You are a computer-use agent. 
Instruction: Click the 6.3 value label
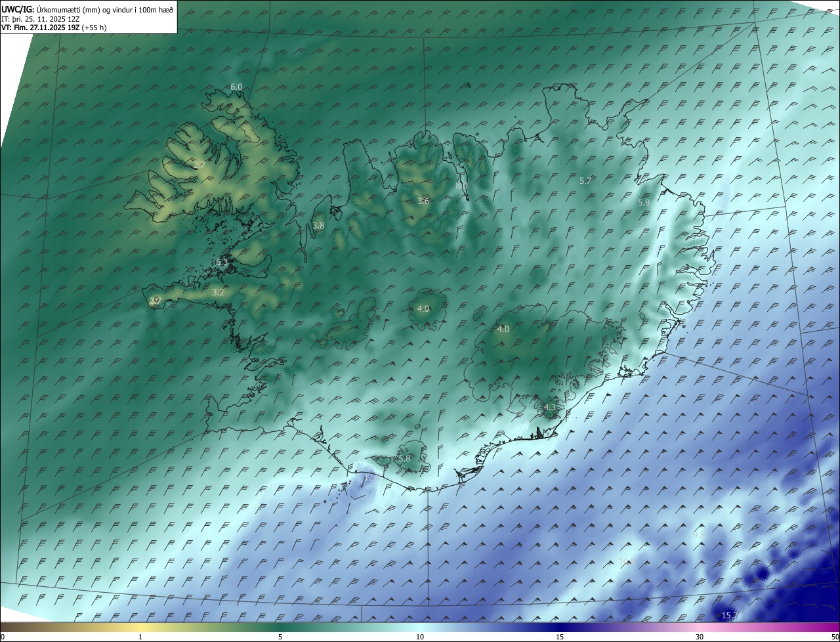(x=222, y=263)
